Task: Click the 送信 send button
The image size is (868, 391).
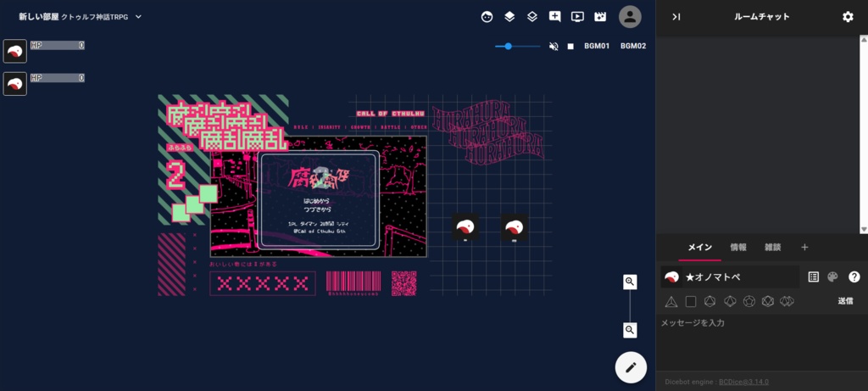Action: tap(845, 301)
